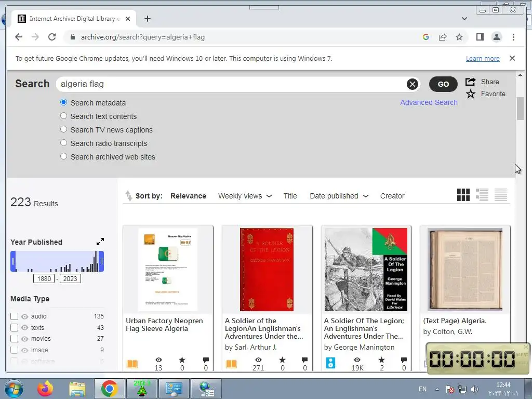The image size is (532, 399).
Task: Open Windows Explorer from taskbar
Action: 77,389
